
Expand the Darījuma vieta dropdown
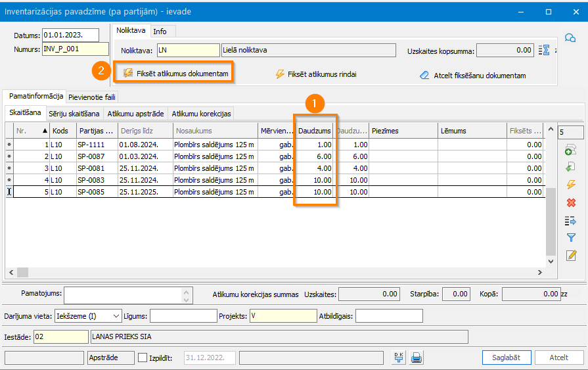coord(116,316)
